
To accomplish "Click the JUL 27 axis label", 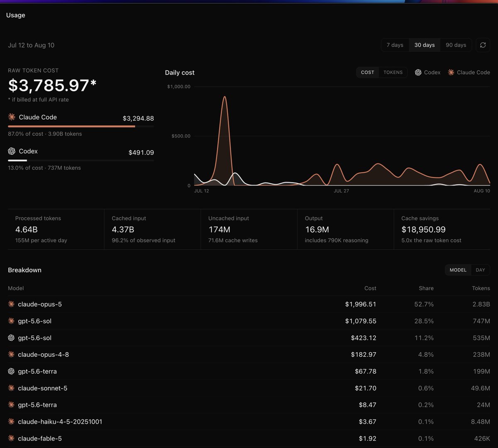I will 341,191.
